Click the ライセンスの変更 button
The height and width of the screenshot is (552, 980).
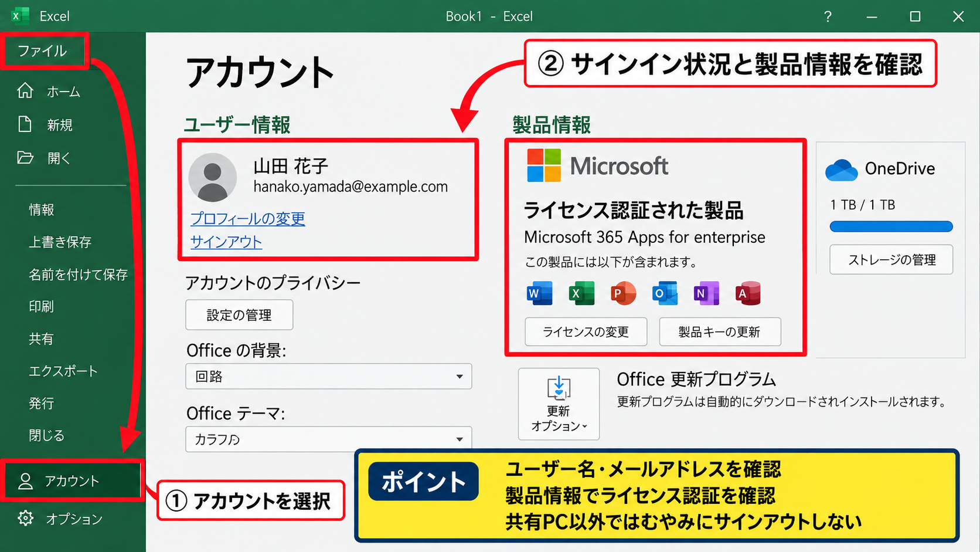click(x=586, y=332)
